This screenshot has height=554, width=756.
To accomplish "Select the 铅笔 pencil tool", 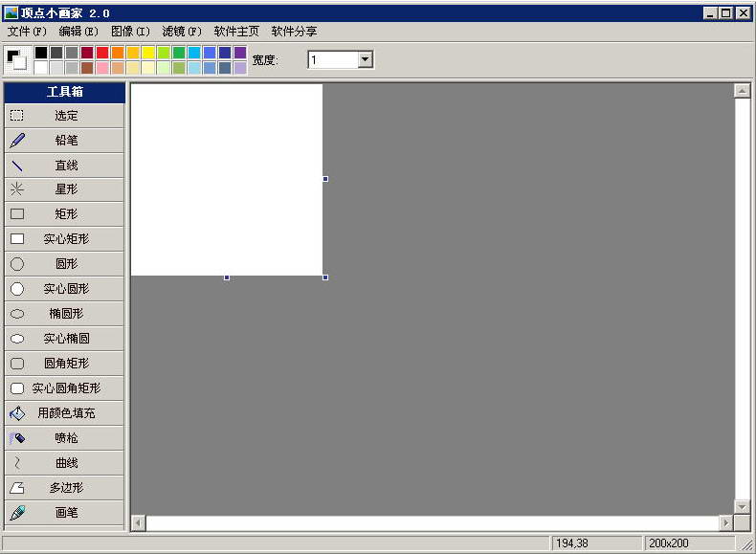I will (x=65, y=141).
